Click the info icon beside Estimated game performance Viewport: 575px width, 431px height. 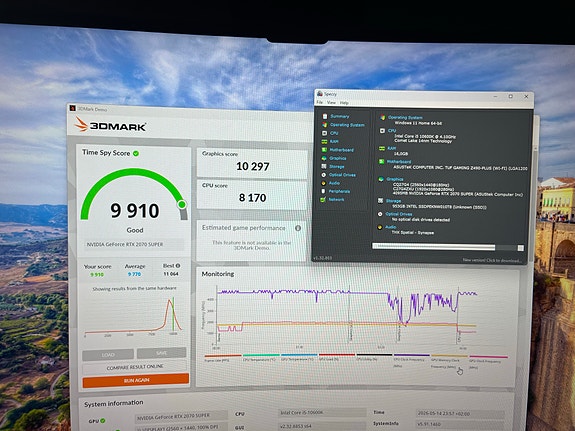point(298,228)
